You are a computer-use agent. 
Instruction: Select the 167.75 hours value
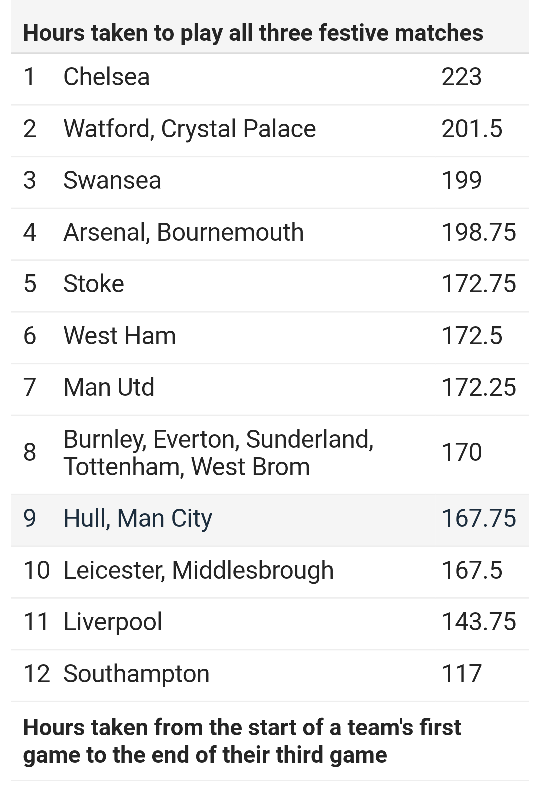coord(479,519)
